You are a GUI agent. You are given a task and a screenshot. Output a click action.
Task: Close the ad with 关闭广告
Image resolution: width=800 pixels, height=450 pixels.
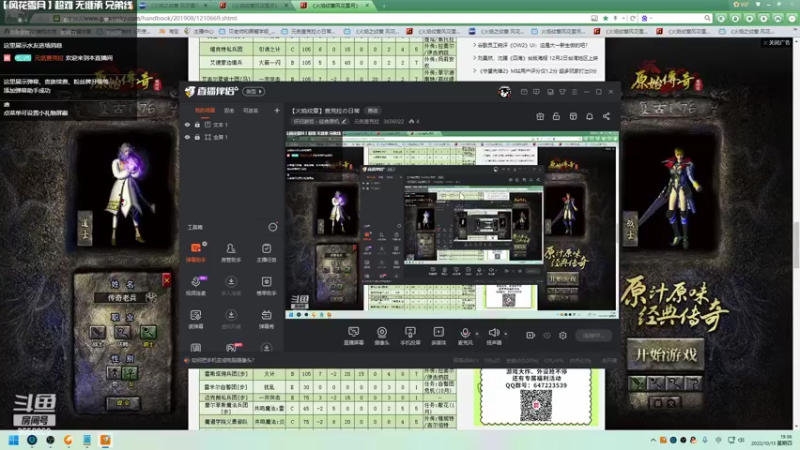777,42
